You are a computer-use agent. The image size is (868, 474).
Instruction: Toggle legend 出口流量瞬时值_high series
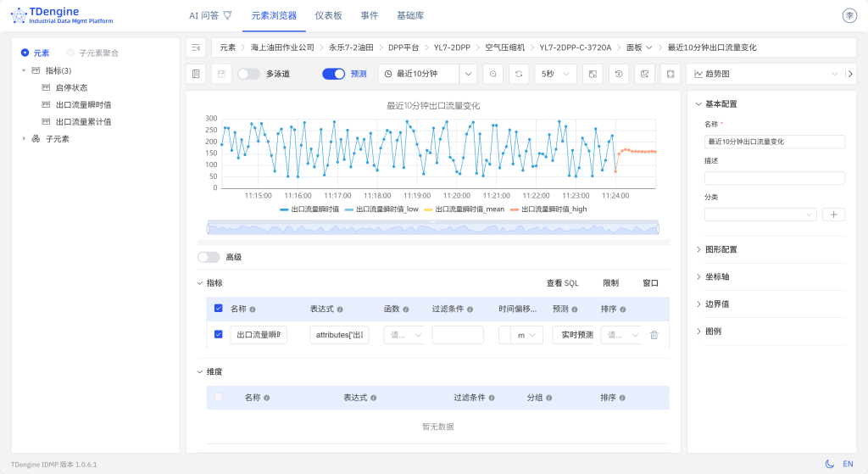548,209
